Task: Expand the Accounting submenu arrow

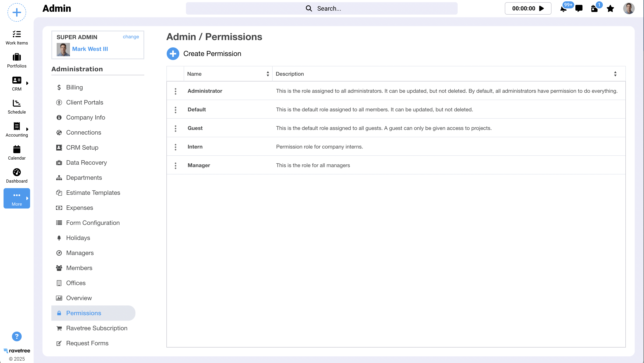Action: click(27, 129)
